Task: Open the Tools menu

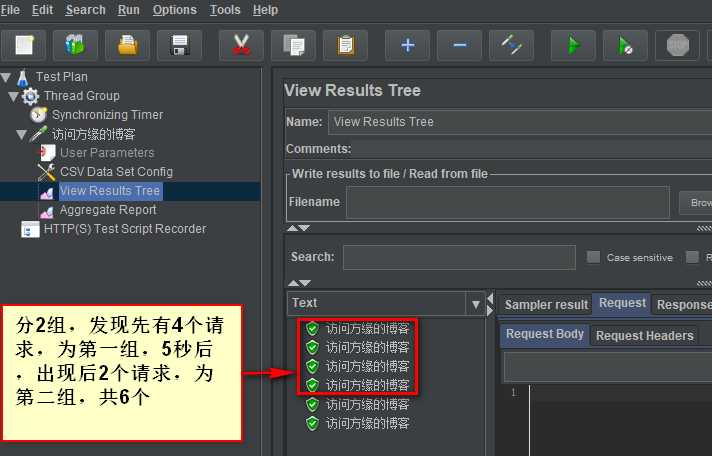Action: point(225,10)
